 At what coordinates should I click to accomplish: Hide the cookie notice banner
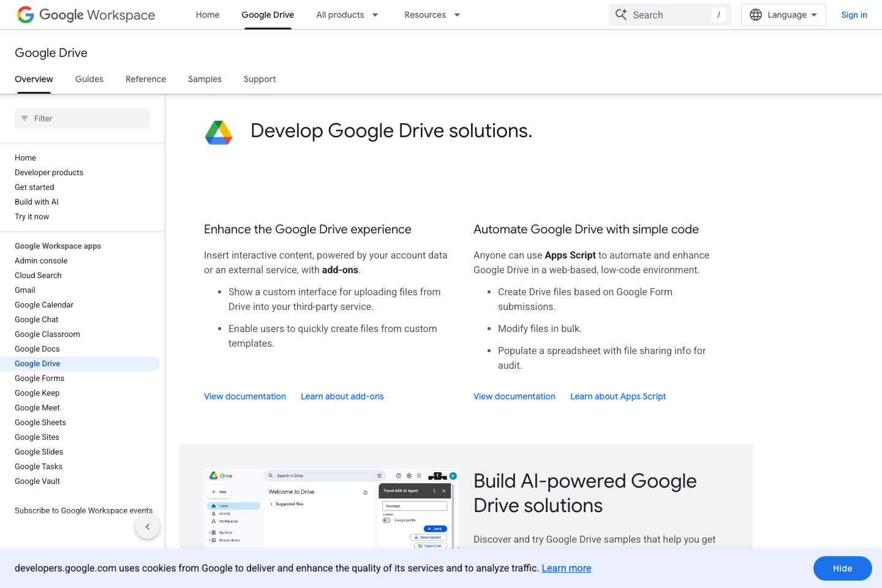pyautogui.click(x=842, y=568)
